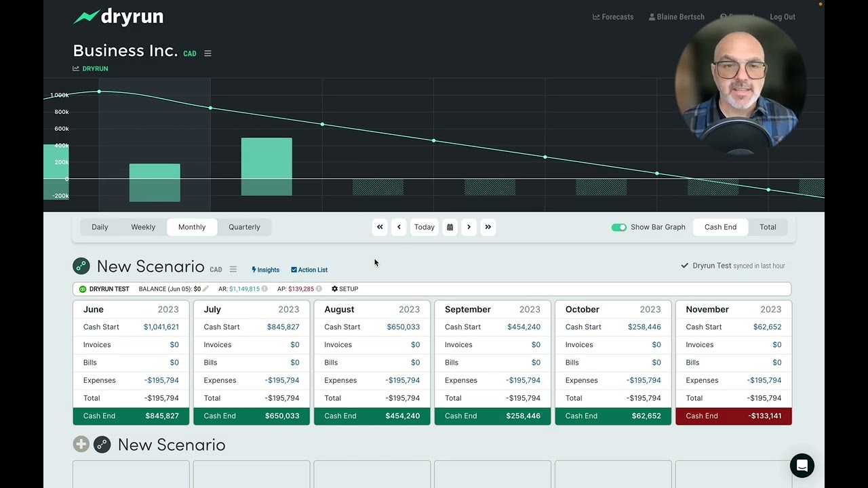Open the chat support bubble

point(802,466)
